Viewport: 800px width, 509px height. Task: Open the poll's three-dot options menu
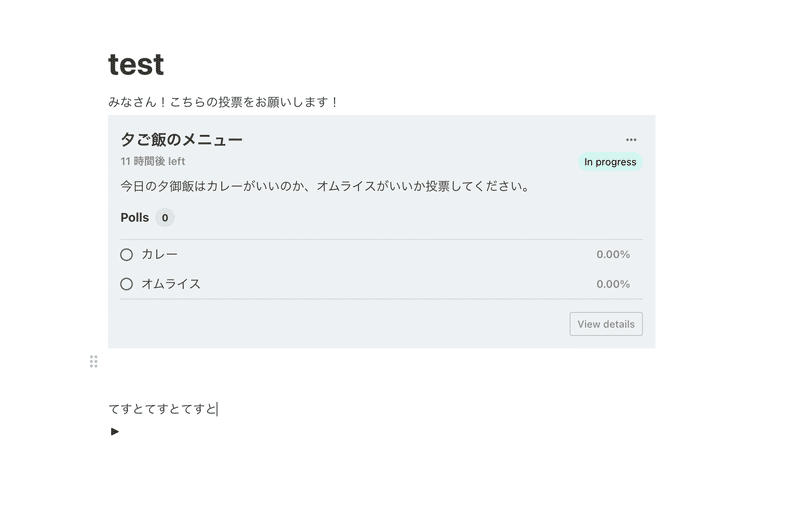(631, 140)
